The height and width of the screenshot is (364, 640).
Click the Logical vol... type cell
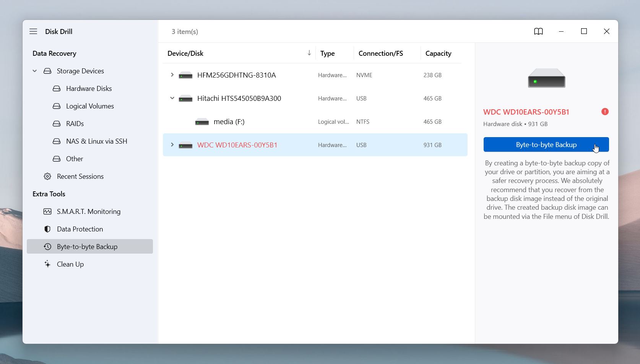pyautogui.click(x=333, y=122)
